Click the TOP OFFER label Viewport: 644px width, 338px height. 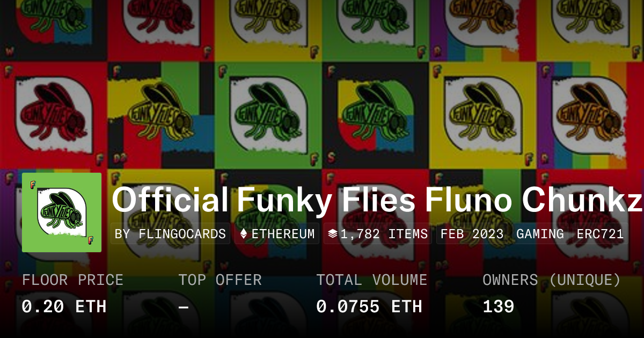[x=220, y=280]
